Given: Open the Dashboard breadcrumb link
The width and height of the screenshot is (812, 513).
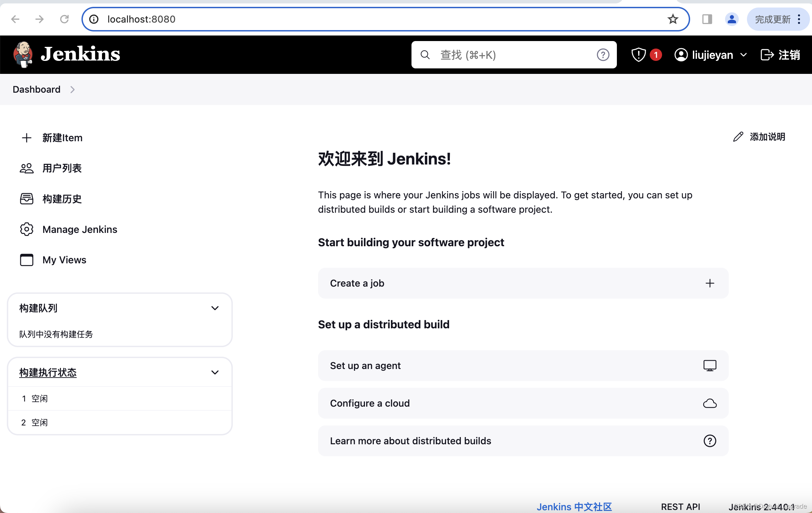Looking at the screenshot, I should click(x=36, y=89).
